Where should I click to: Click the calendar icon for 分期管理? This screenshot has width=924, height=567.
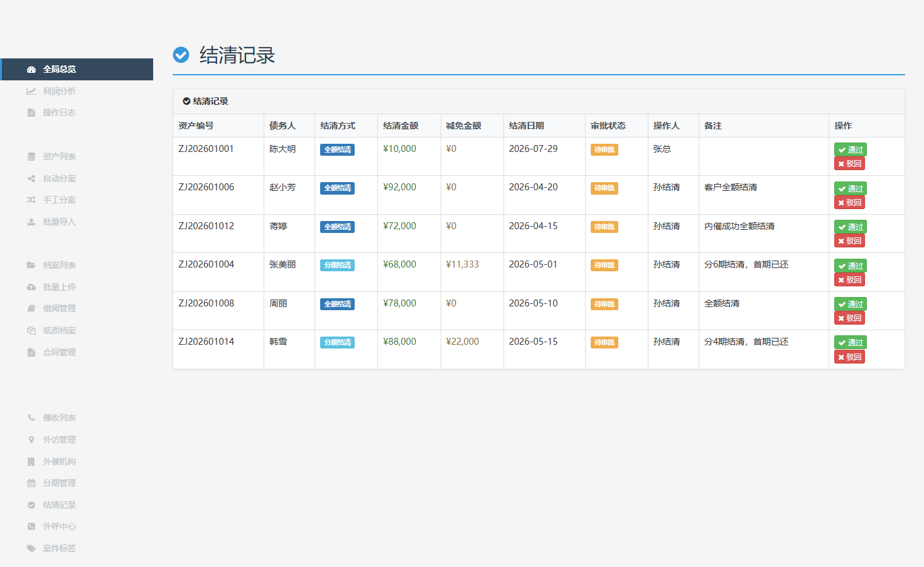coord(31,483)
